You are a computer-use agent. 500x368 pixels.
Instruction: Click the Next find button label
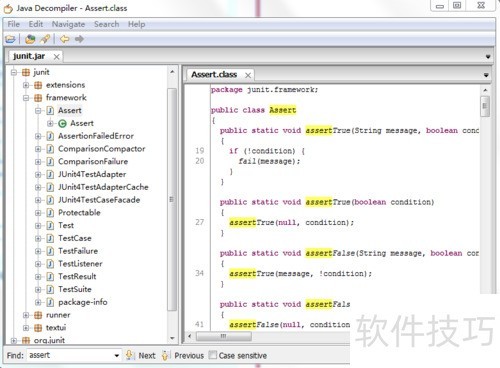(147, 356)
